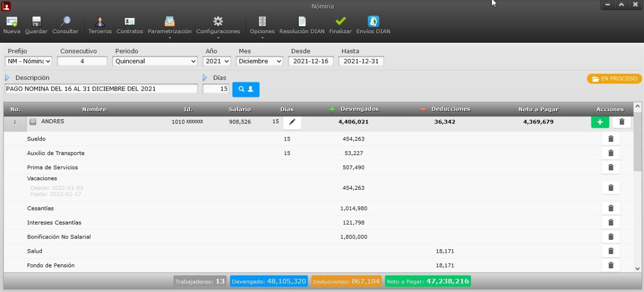The height and width of the screenshot is (292, 644).
Task: Delete the Prima de Servicios row
Action: [611, 167]
